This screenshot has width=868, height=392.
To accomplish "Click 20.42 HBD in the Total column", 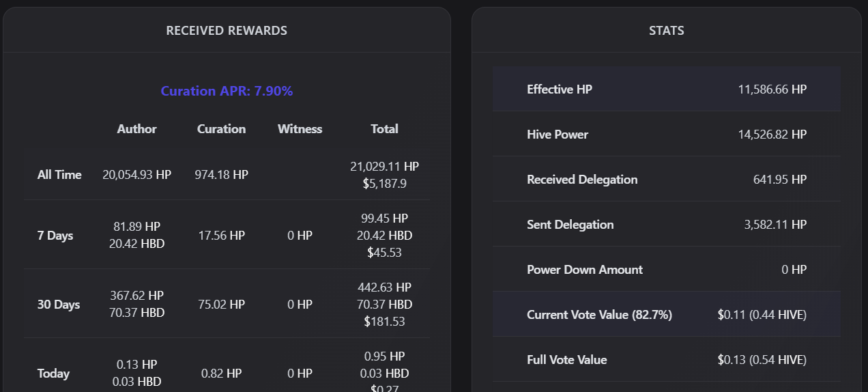I will click(x=384, y=236).
